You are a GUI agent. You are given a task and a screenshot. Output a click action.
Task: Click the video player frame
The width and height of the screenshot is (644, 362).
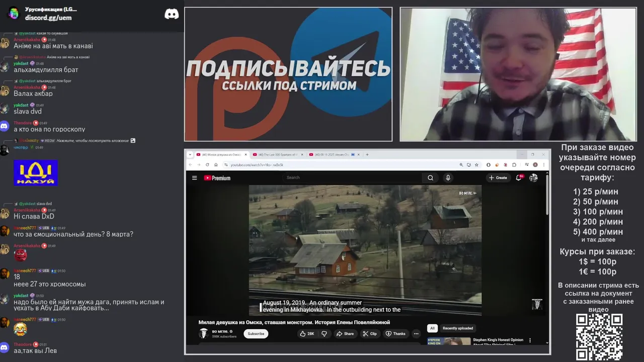point(365,250)
